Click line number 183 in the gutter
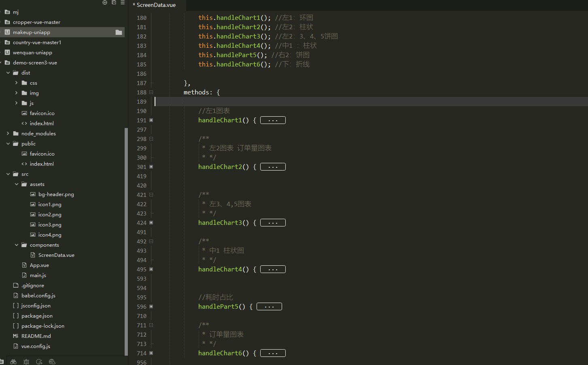 (x=142, y=46)
